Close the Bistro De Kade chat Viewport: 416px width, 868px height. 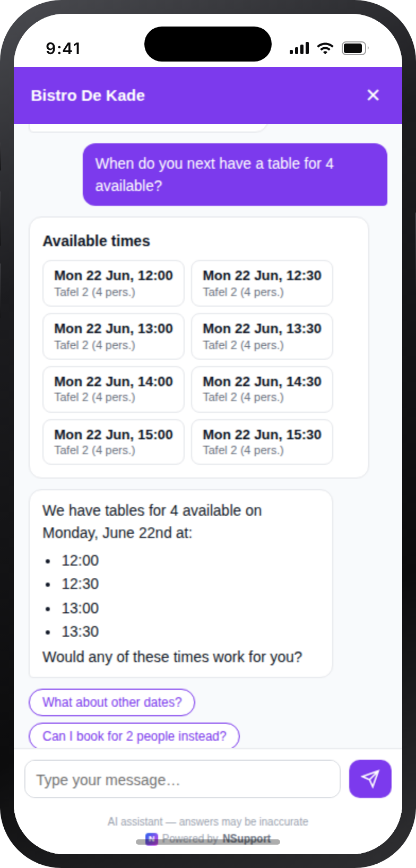click(373, 95)
